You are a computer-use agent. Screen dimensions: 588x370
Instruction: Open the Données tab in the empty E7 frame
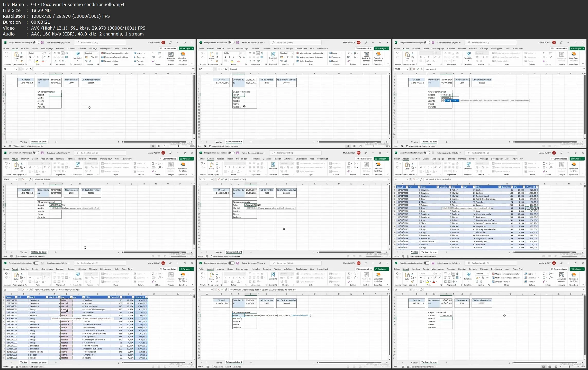71,48
